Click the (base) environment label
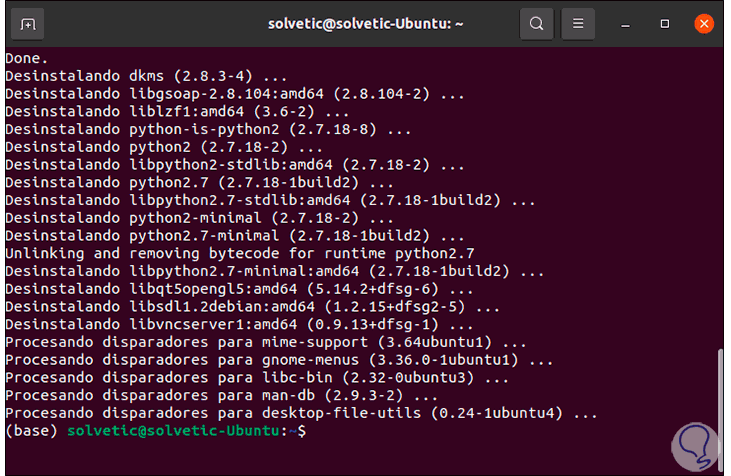 coord(31,430)
